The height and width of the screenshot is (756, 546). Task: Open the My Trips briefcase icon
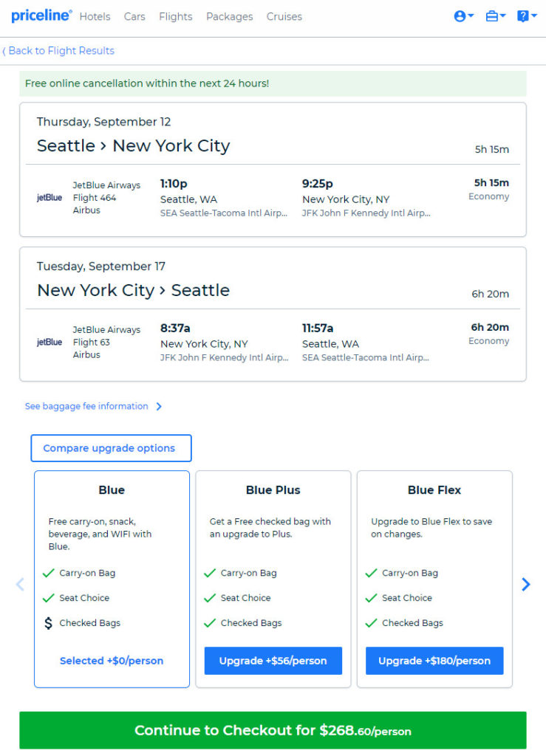[495, 16]
